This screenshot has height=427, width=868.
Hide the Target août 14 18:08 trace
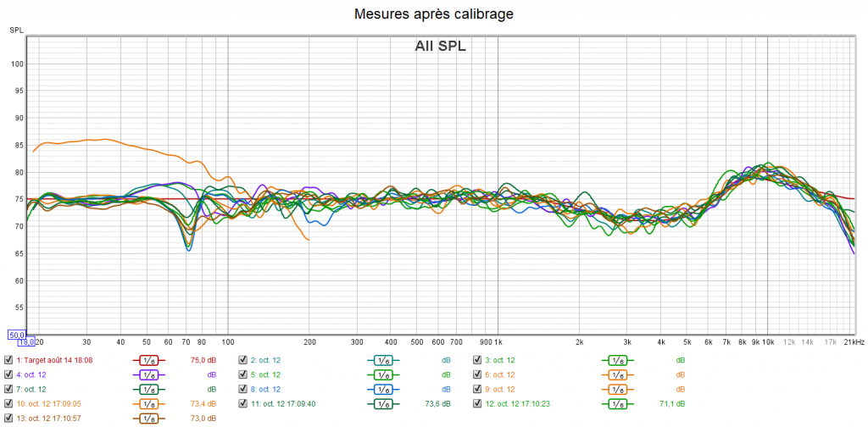click(x=8, y=360)
